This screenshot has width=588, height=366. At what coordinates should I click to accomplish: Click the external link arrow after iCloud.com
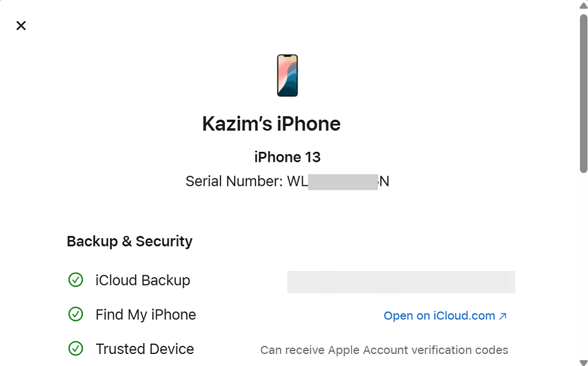[x=503, y=315]
